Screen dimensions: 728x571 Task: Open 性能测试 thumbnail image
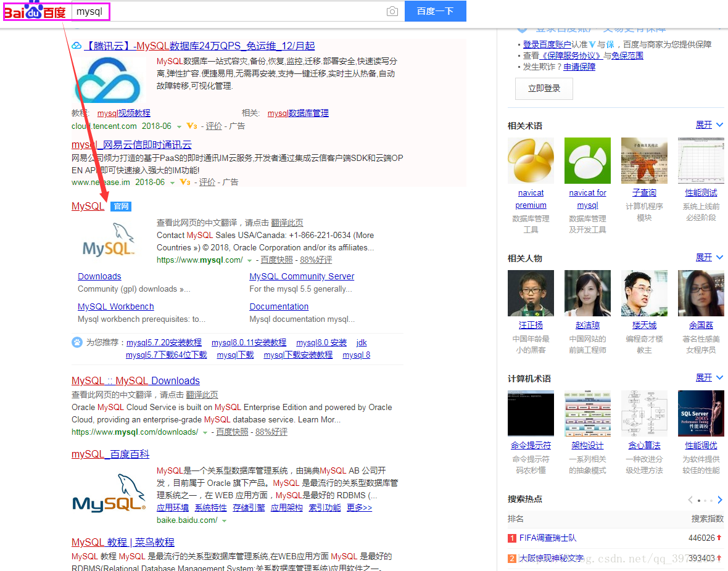701,160
